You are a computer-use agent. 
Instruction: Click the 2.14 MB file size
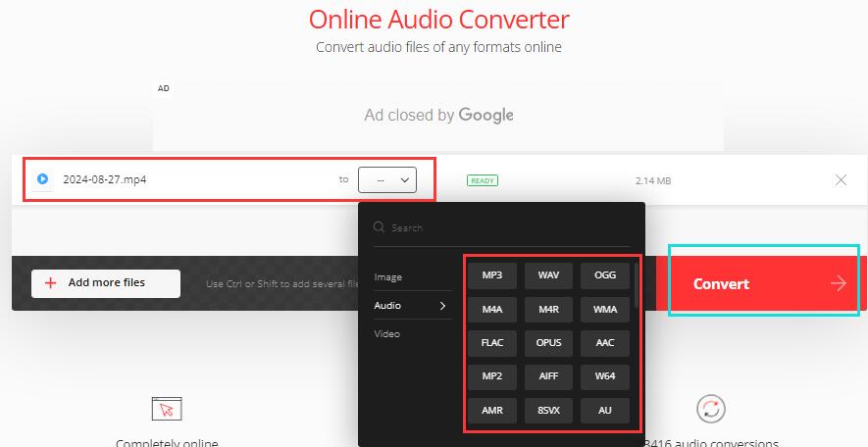click(653, 180)
